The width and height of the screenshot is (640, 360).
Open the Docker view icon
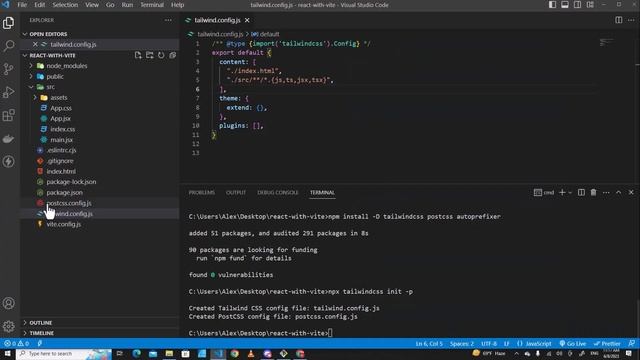pos(9,139)
